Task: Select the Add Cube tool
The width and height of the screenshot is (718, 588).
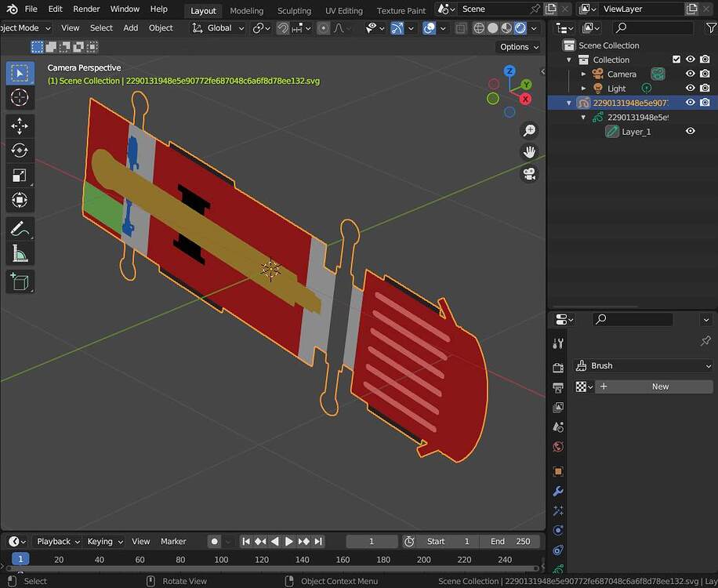Action: coord(20,281)
